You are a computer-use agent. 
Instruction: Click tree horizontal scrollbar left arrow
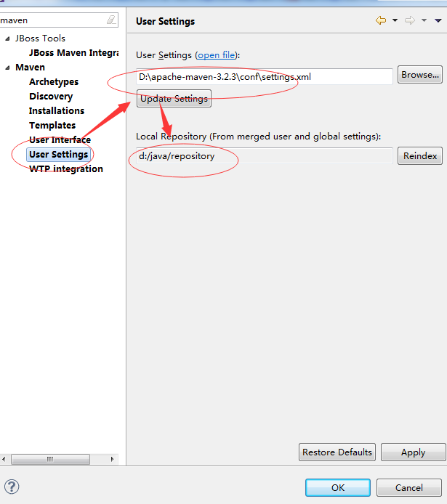4,459
